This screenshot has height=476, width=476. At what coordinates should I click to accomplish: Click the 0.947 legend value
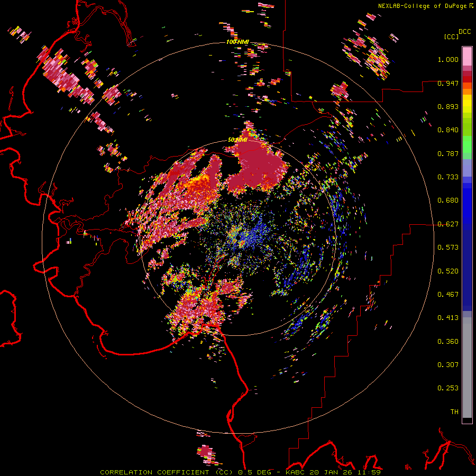[448, 83]
